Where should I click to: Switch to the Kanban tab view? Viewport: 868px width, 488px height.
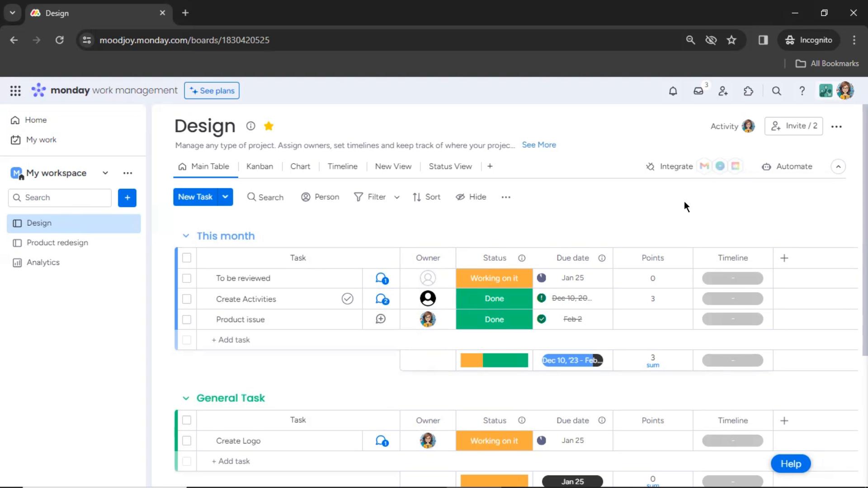point(259,166)
